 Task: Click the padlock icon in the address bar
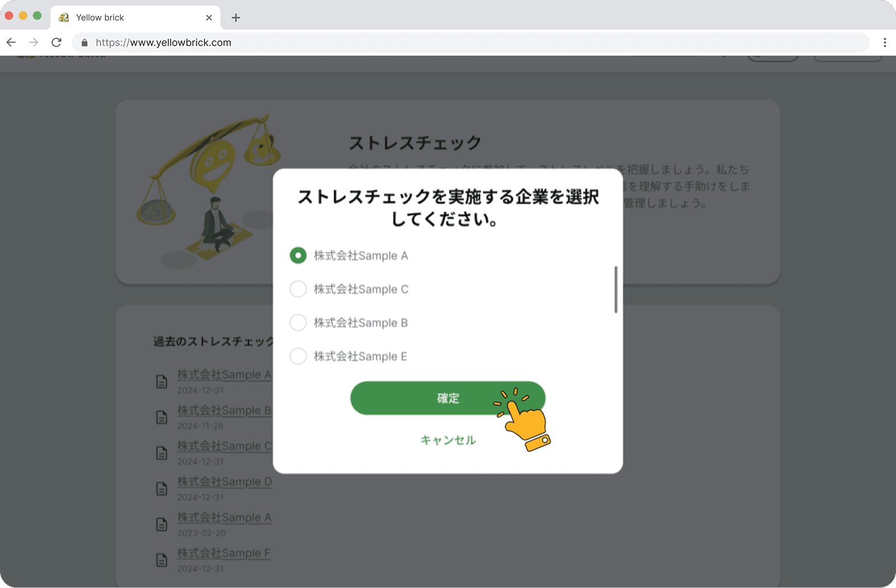(x=85, y=43)
